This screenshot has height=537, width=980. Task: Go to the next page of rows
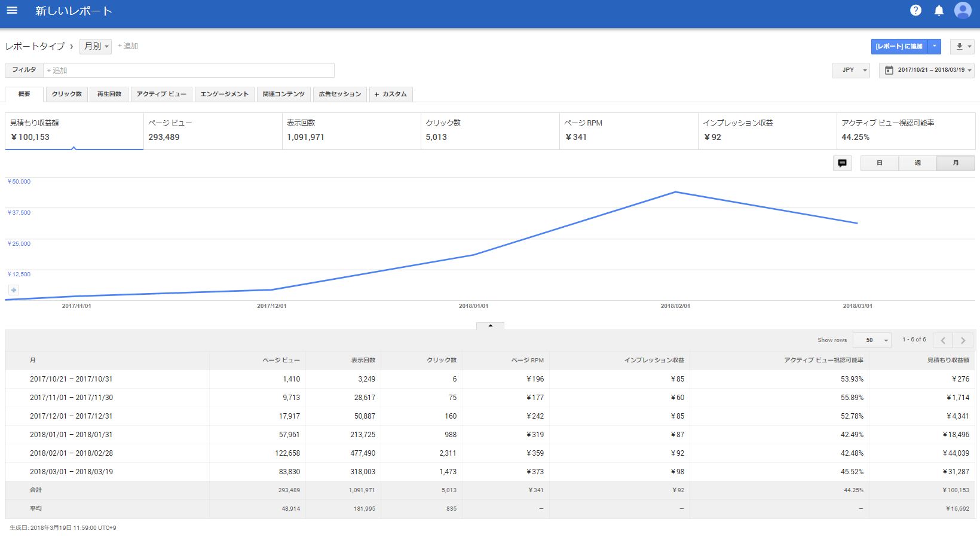tap(963, 340)
